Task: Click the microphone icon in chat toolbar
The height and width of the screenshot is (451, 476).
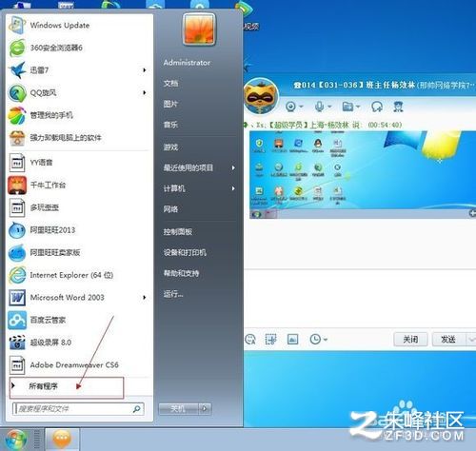Action: (x=320, y=107)
